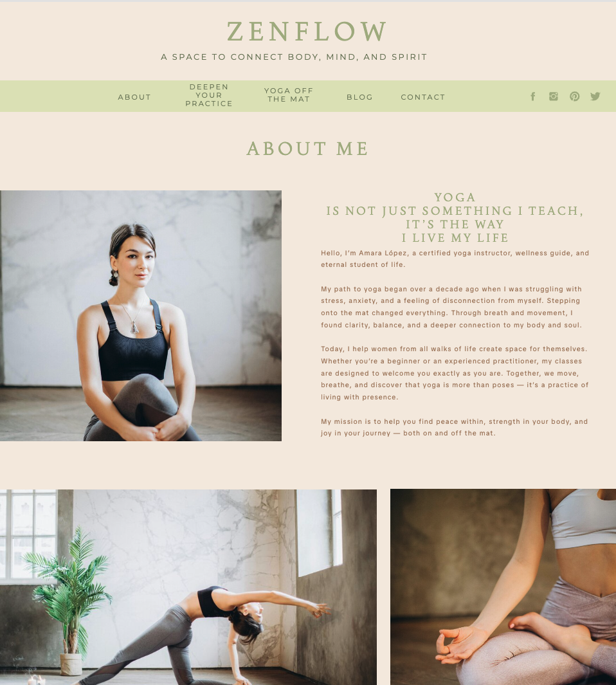Open the Contact navigation link
The image size is (616, 685).
(423, 97)
